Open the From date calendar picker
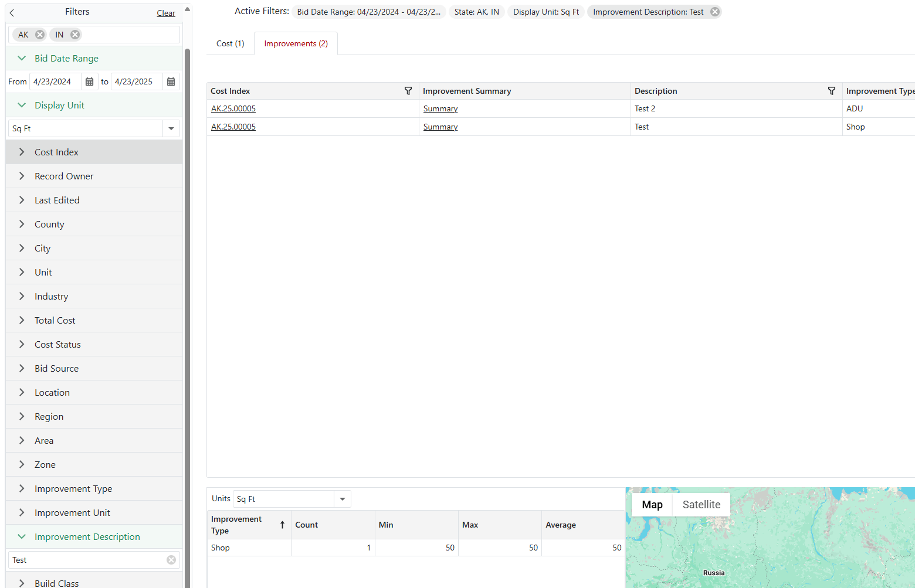Viewport: 915px width, 588px height. (89, 82)
